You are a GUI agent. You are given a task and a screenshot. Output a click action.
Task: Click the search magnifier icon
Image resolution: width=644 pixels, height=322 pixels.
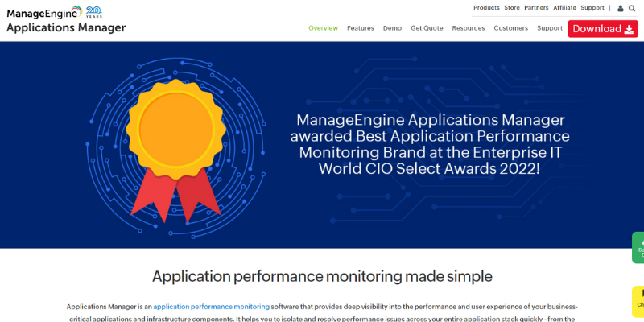[632, 8]
